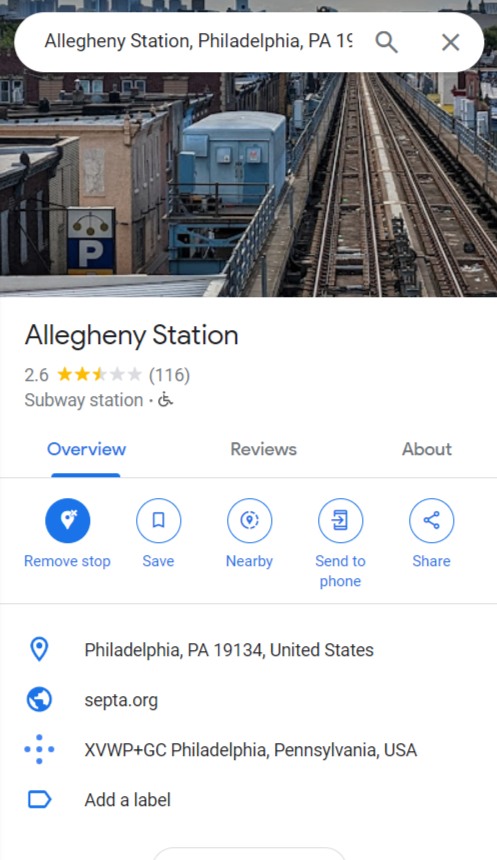Click the Remove stop pin icon
Image resolution: width=497 pixels, height=860 pixels.
(67, 520)
